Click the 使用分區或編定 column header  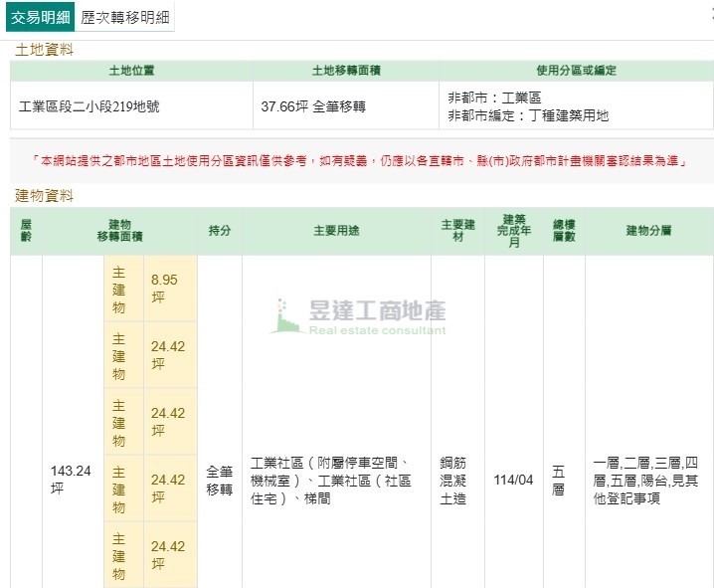pyautogui.click(x=576, y=71)
